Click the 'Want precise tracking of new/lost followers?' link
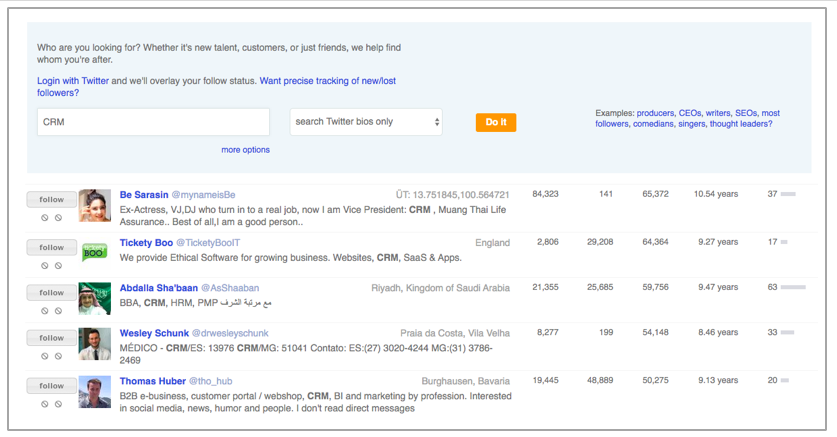 327,81
